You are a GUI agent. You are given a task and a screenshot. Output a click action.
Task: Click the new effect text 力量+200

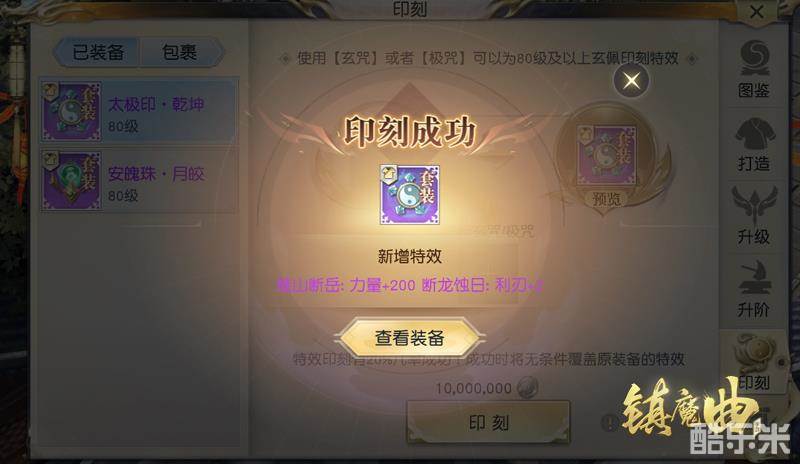(x=382, y=285)
